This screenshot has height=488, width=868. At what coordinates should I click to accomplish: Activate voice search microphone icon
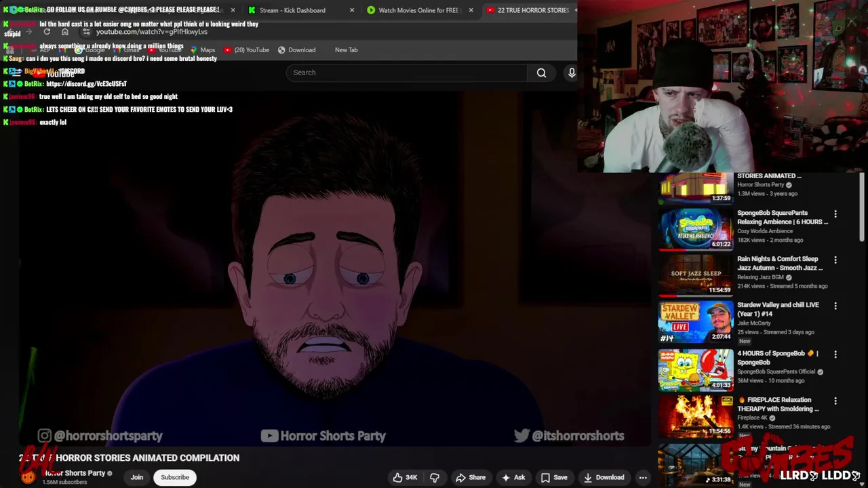tap(572, 73)
